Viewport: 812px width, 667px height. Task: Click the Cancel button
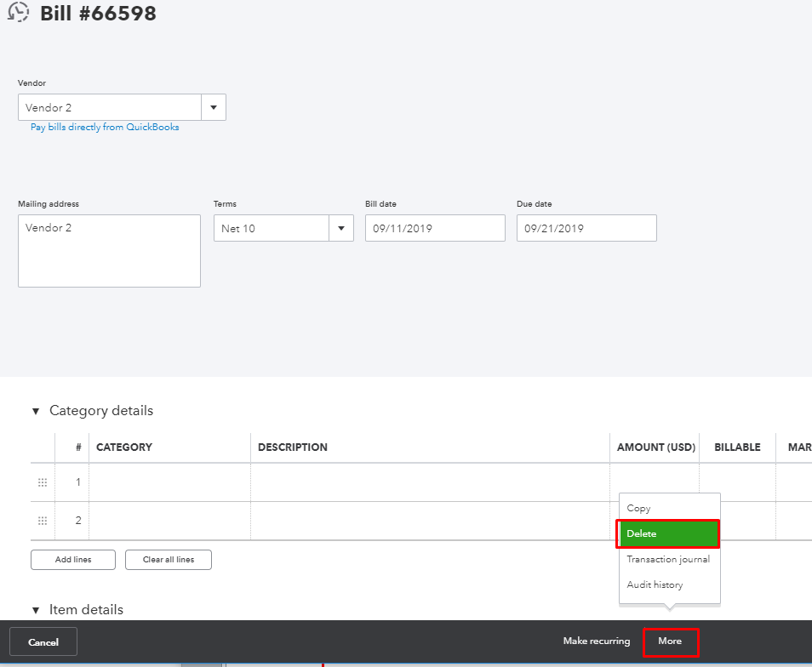click(43, 641)
